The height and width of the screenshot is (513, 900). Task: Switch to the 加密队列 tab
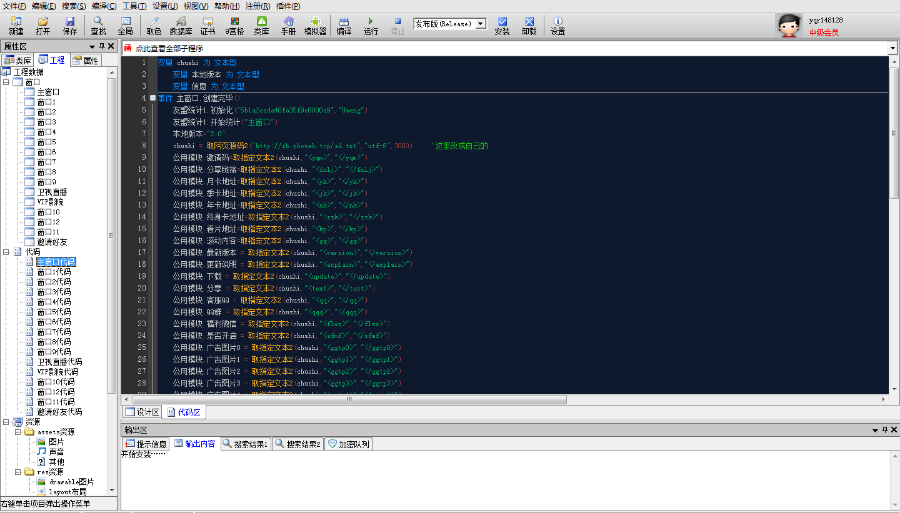click(x=349, y=444)
